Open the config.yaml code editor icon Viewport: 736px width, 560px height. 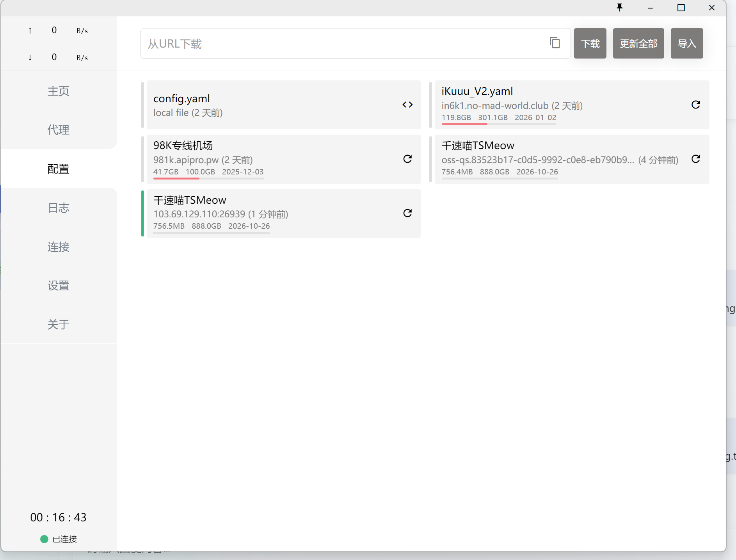coord(407,105)
